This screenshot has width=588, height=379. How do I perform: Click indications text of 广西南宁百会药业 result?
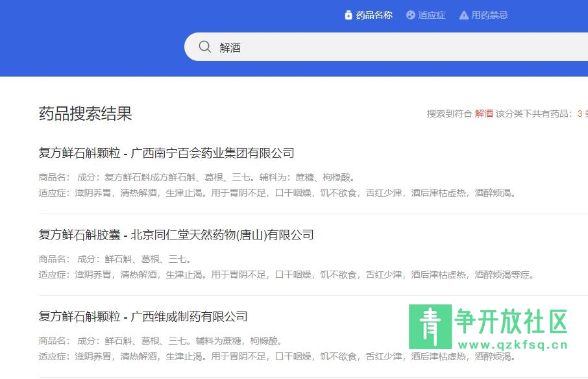pyautogui.click(x=277, y=193)
